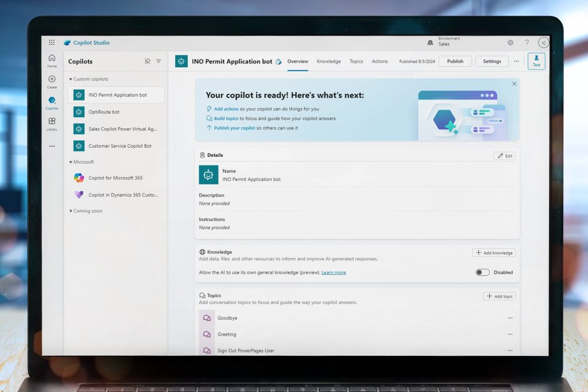Click the Settings button
This screenshot has height=392, width=588.
[492, 61]
